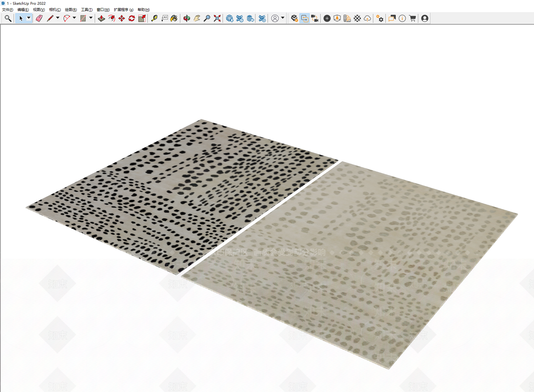Expand the Line tool dropdown arrow
Viewport: 534px width, 392px height.
click(57, 18)
